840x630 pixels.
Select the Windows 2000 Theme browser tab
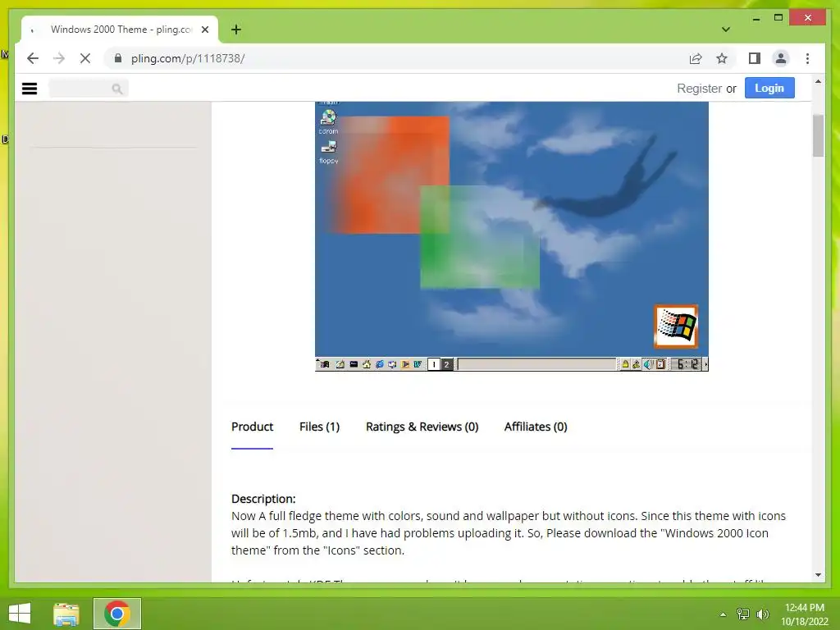120,30
